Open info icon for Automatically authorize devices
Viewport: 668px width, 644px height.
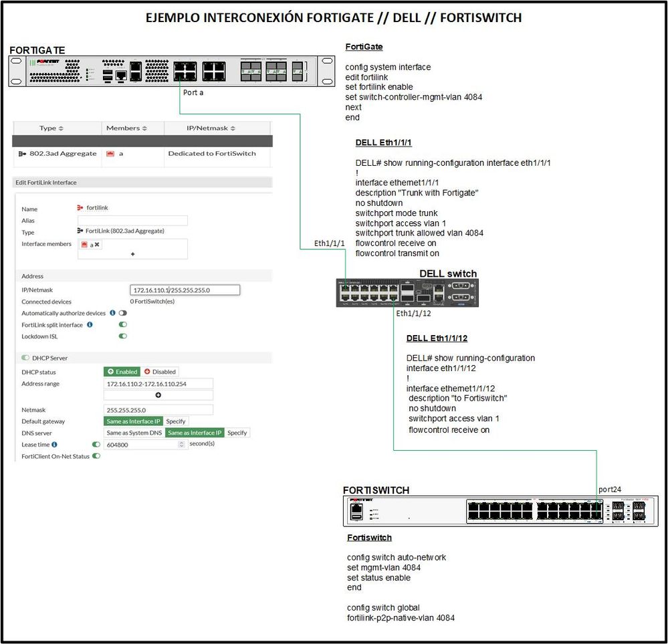click(112, 313)
